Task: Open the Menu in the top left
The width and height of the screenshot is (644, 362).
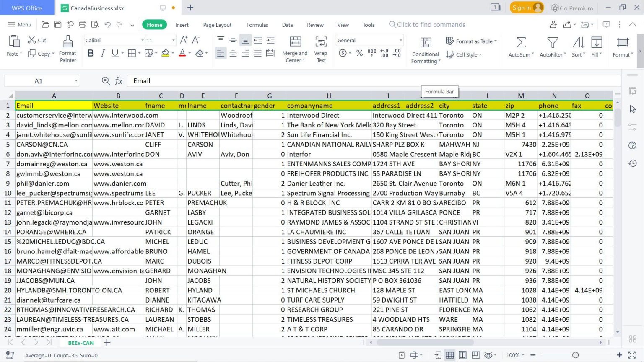Action: pyautogui.click(x=19, y=24)
